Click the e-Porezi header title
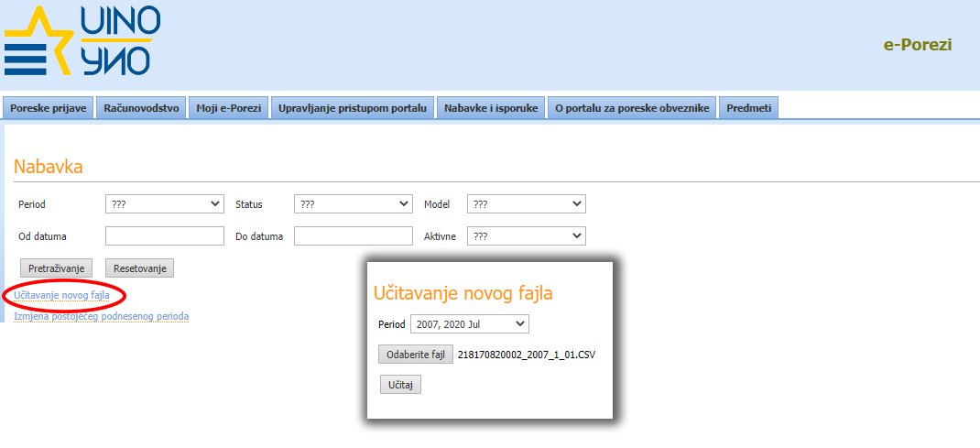The image size is (980, 448). pos(918,45)
